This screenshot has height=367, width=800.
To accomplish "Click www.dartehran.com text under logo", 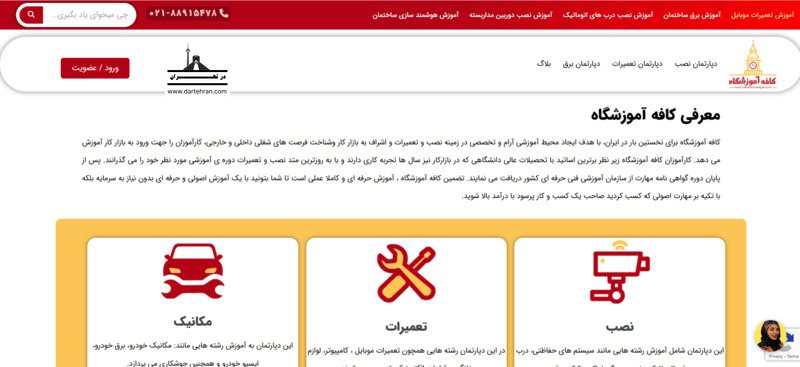I will click(x=197, y=91).
